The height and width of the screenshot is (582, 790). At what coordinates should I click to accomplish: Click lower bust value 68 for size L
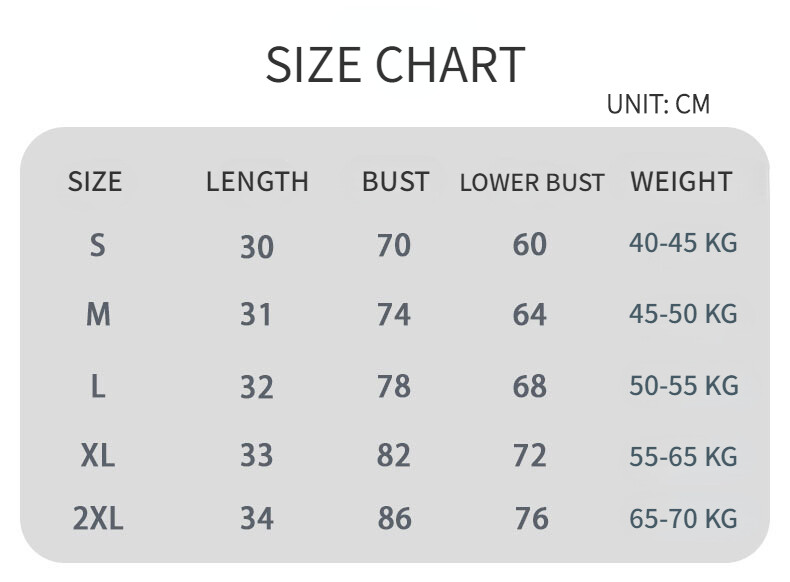(530, 386)
